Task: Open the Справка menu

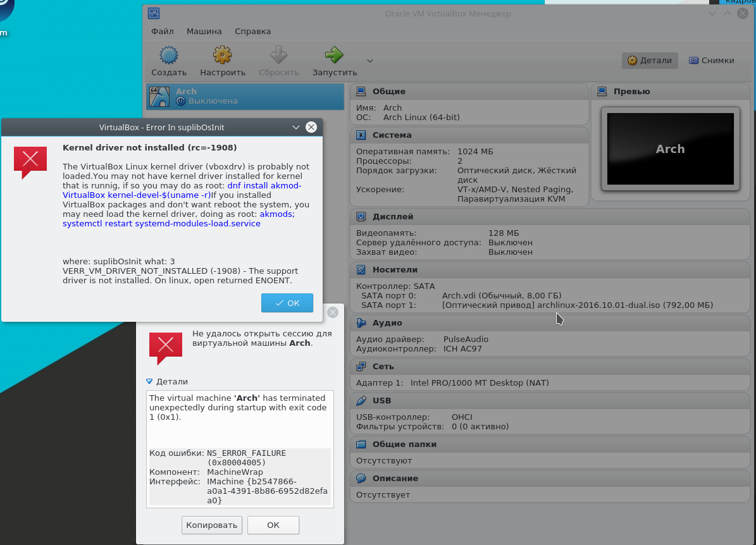Action: (252, 32)
